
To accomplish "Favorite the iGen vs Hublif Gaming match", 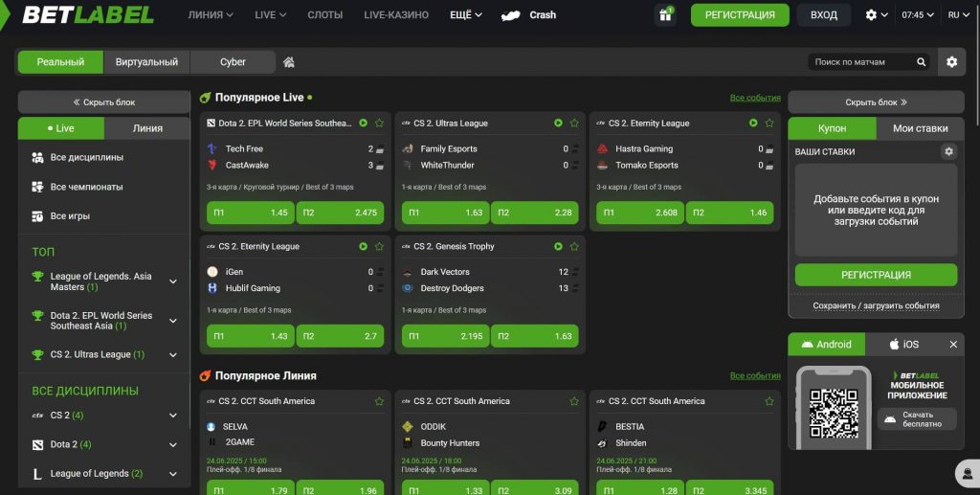I will click(379, 246).
